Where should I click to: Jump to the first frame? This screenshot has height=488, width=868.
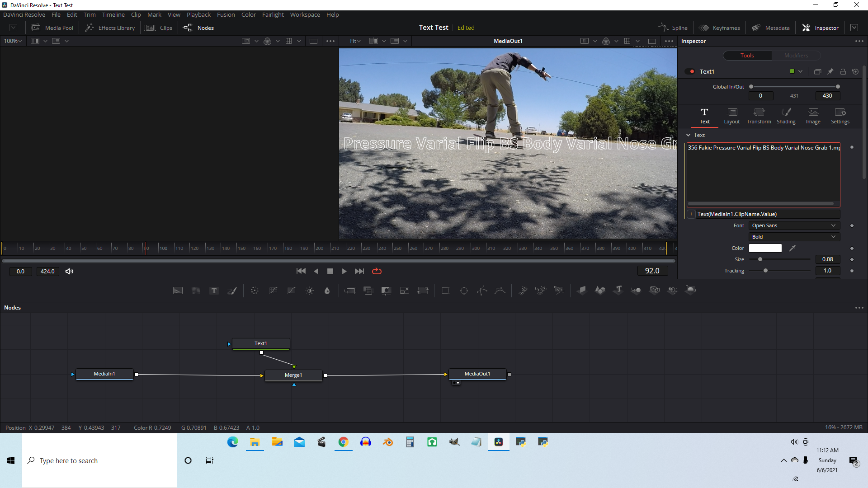301,271
